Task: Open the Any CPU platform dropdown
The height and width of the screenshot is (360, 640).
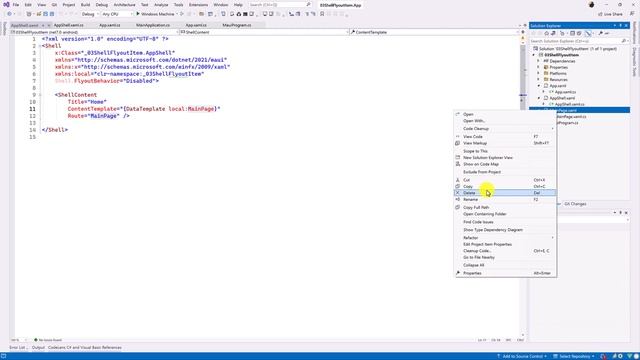Action: tap(117, 14)
